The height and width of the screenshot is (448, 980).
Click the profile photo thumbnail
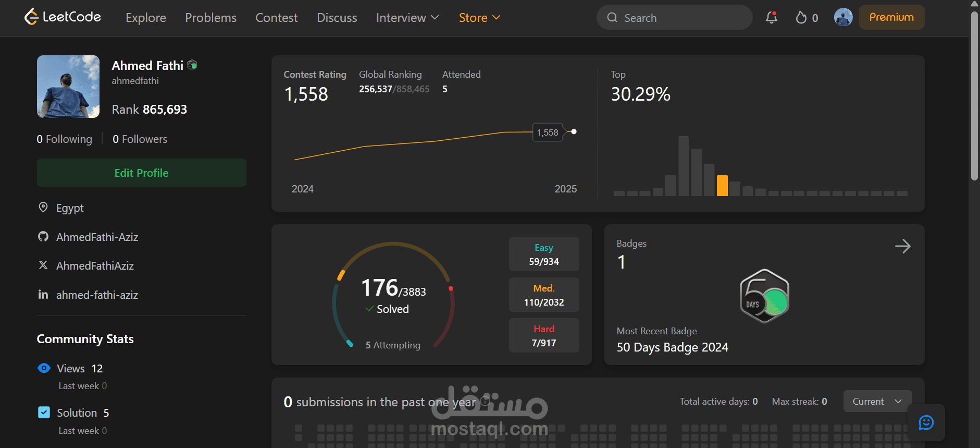pos(68,87)
